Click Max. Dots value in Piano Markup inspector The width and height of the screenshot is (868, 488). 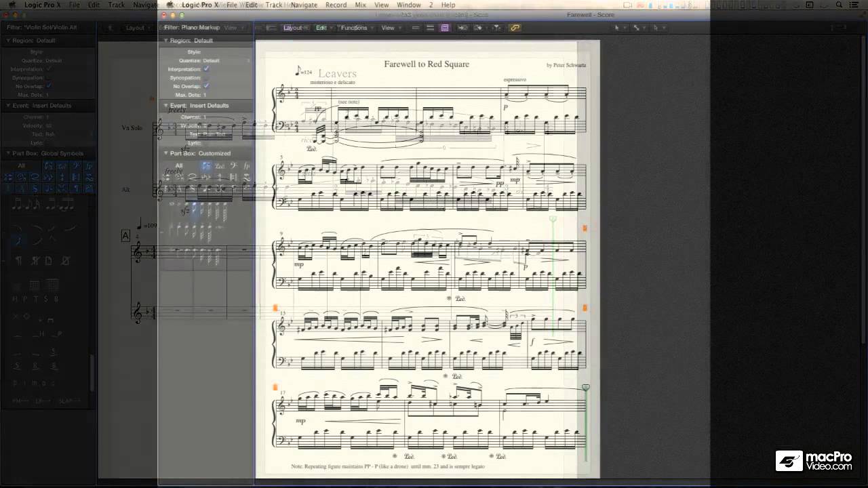click(x=205, y=95)
